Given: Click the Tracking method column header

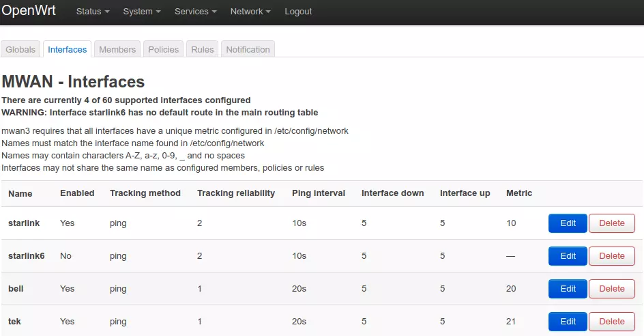Looking at the screenshot, I should 145,193.
